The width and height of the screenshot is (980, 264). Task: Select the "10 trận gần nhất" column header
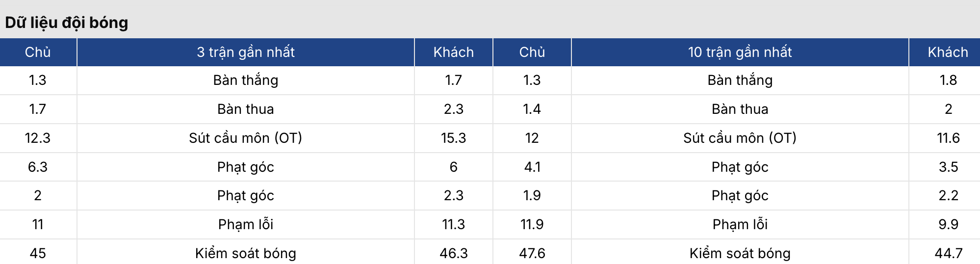pyautogui.click(x=740, y=52)
